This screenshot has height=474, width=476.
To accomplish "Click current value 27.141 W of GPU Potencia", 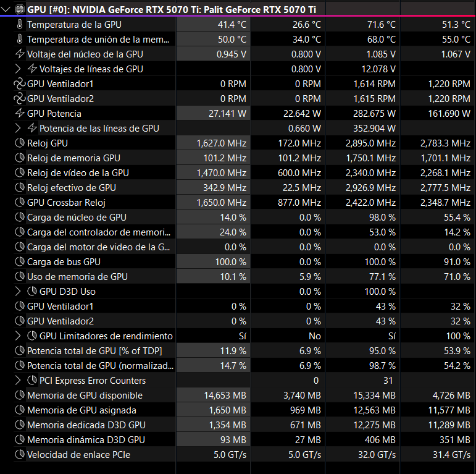I will coord(227,113).
